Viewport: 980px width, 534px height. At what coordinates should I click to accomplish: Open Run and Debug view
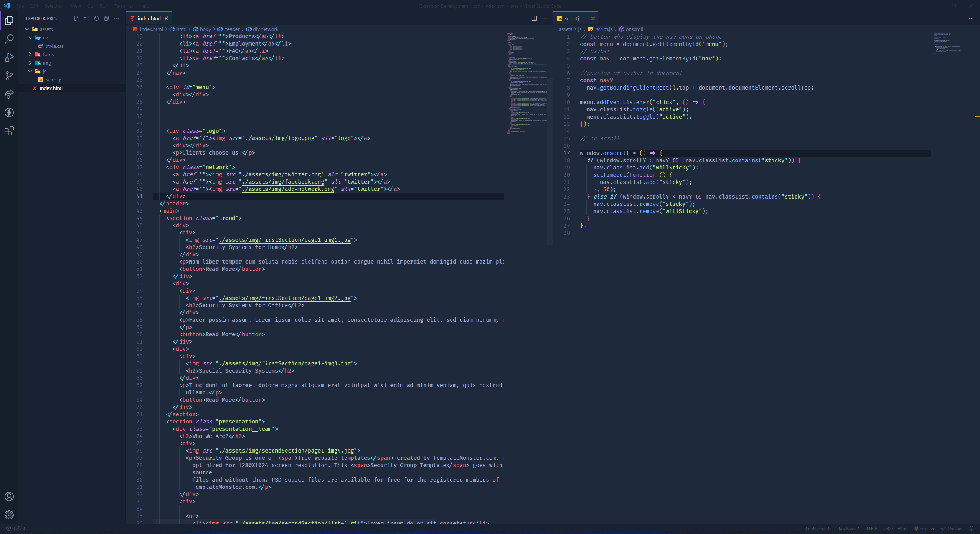9,57
